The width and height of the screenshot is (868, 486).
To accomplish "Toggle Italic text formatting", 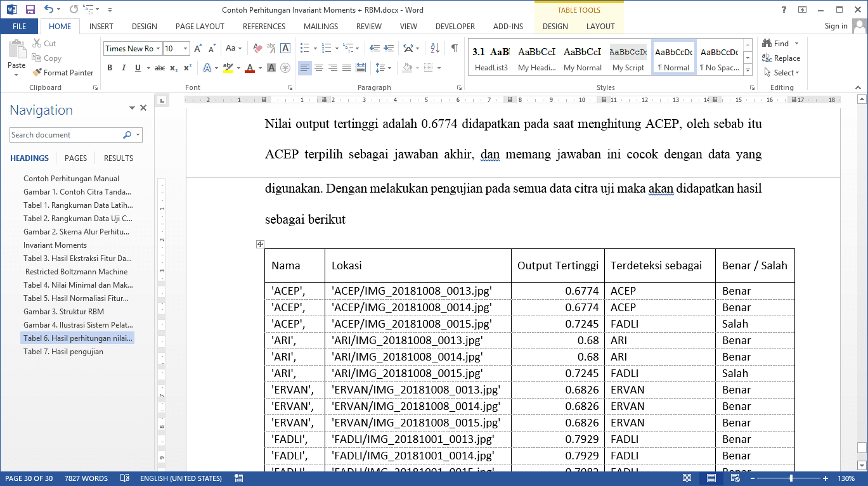I will pyautogui.click(x=124, y=68).
